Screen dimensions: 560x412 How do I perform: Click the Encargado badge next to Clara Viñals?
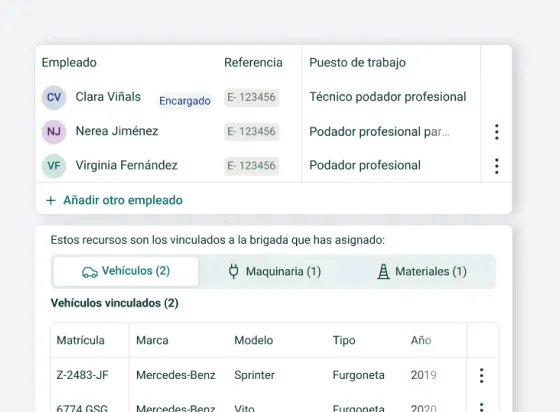[185, 101]
